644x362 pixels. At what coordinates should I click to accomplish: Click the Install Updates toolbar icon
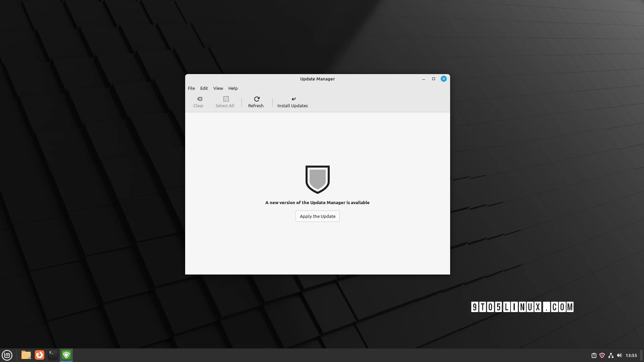(293, 99)
